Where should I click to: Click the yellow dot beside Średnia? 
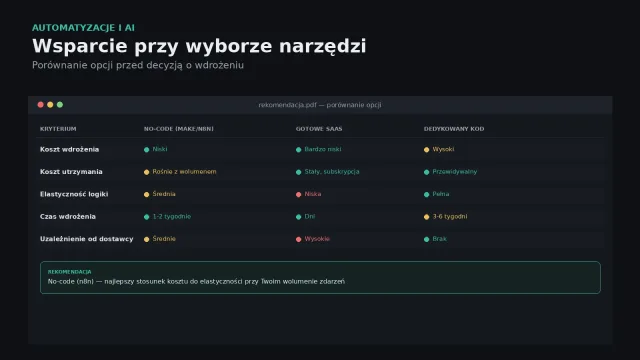pos(147,195)
